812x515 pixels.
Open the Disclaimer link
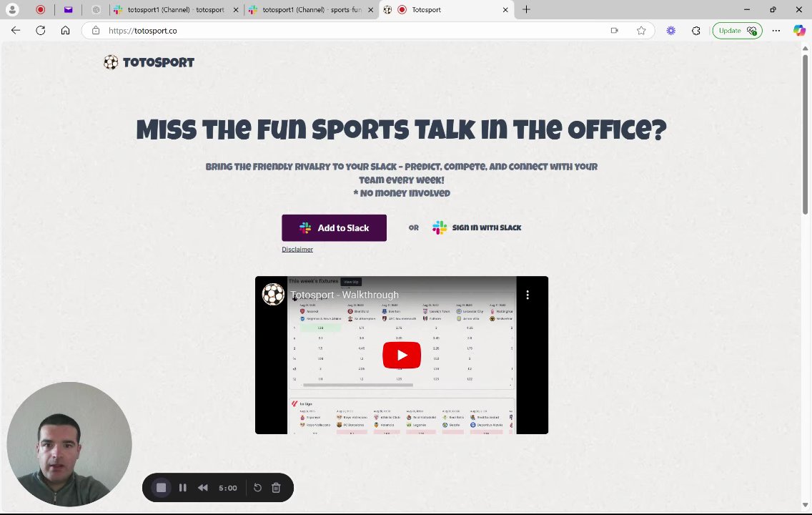point(297,249)
